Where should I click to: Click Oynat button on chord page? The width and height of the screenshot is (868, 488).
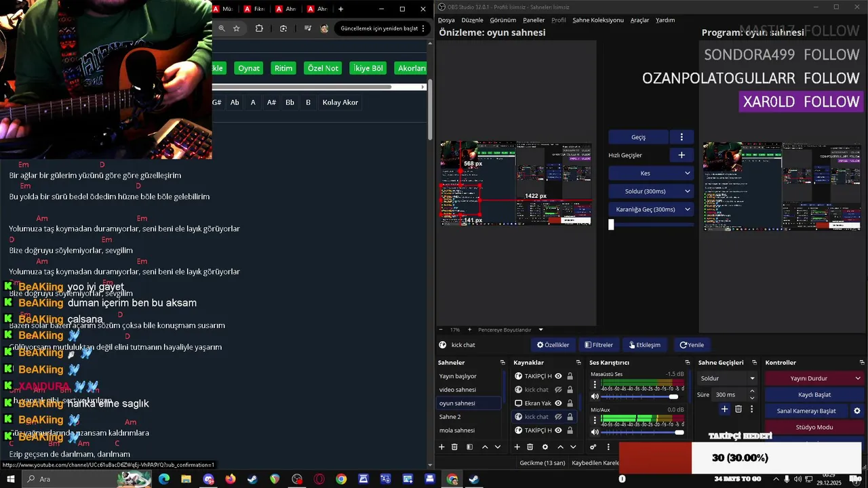pyautogui.click(x=249, y=68)
